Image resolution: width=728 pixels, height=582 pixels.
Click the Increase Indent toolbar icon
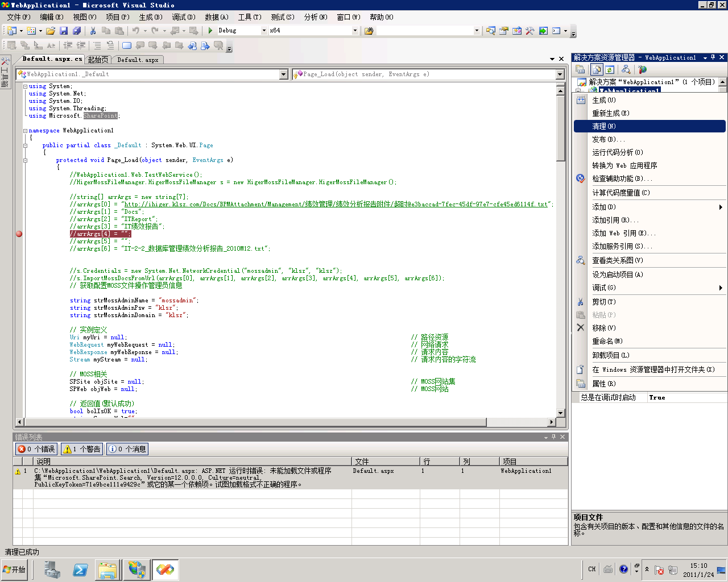pyautogui.click(x=81, y=45)
